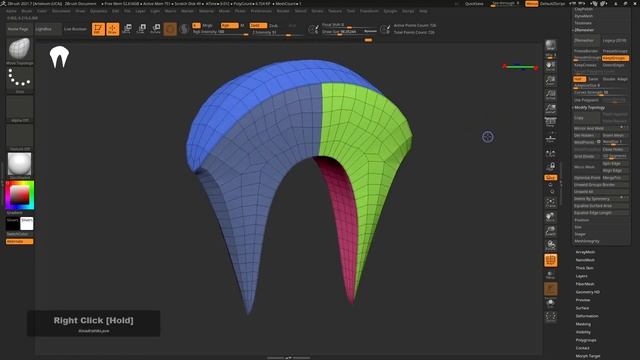The image size is (640, 360).
Task: Open the Preferences menu
Action: 261,11
